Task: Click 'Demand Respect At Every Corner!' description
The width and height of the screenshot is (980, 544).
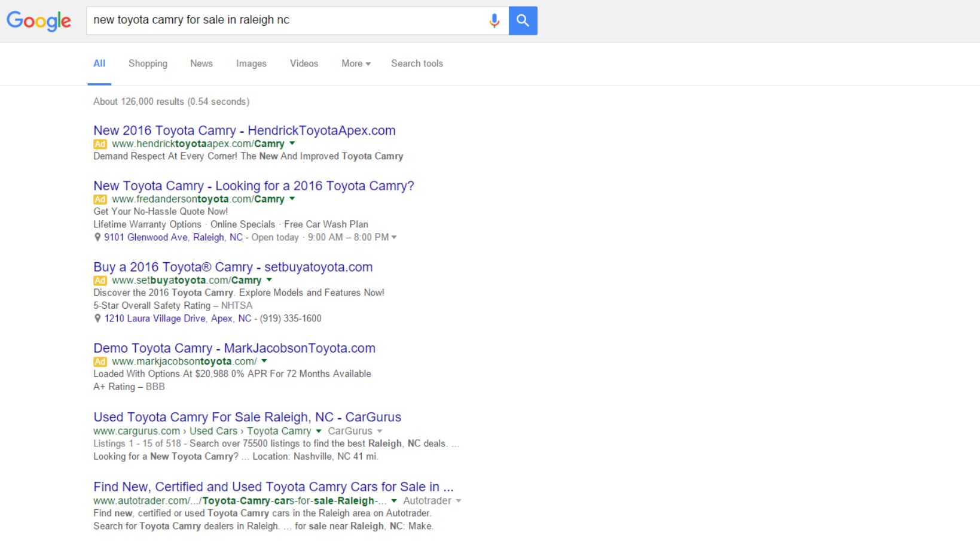Action: pyautogui.click(x=248, y=156)
